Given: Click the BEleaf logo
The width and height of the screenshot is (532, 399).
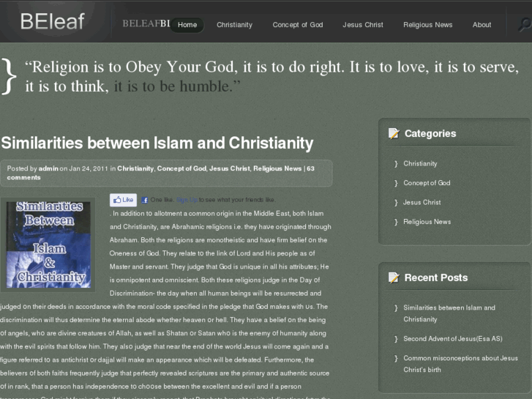Looking at the screenshot, I should coord(52,21).
